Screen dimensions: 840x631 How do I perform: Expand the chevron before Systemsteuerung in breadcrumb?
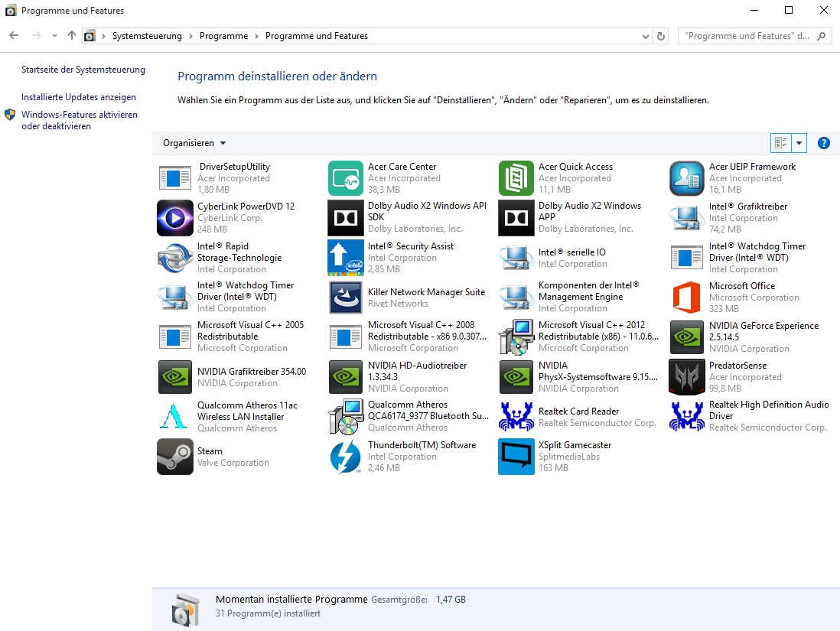click(103, 36)
